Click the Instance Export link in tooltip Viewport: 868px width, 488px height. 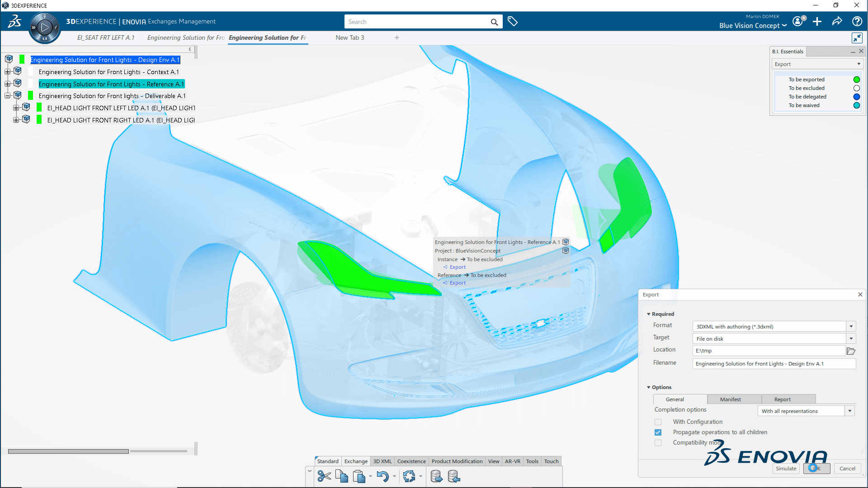click(x=458, y=267)
